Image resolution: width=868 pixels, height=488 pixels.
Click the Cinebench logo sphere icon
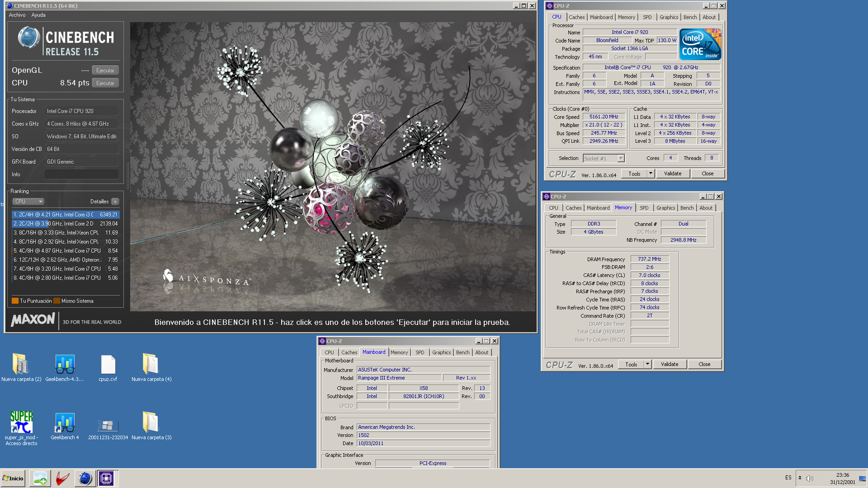coord(29,38)
